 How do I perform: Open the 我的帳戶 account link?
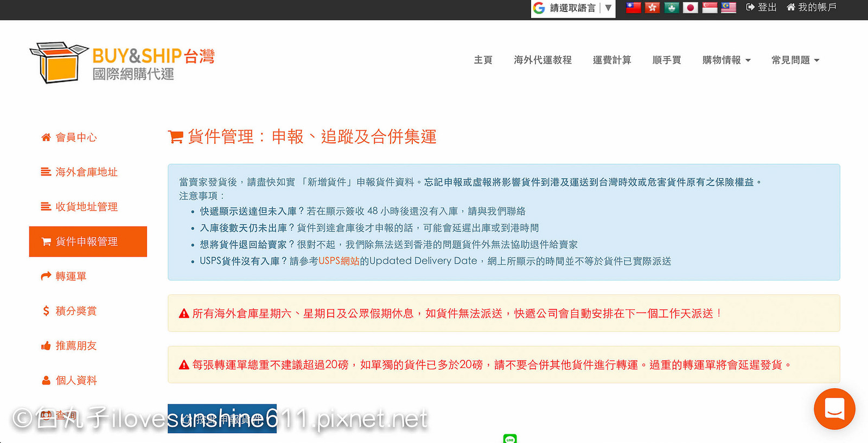tap(812, 8)
